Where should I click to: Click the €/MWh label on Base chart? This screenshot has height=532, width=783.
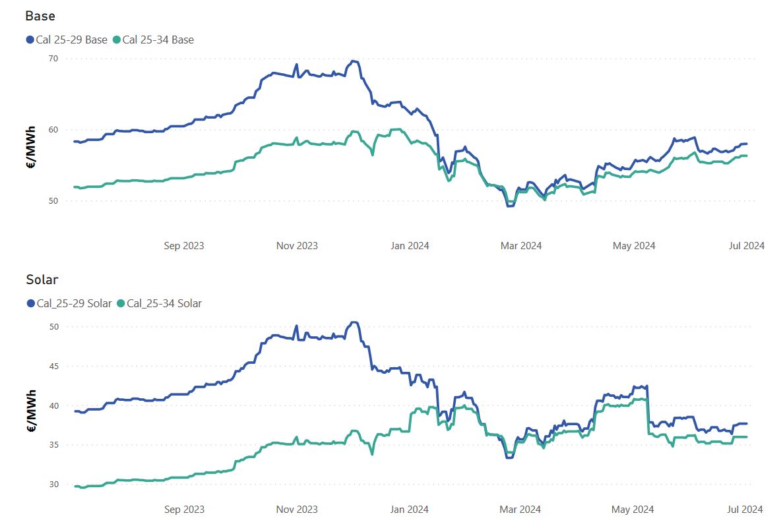point(31,148)
